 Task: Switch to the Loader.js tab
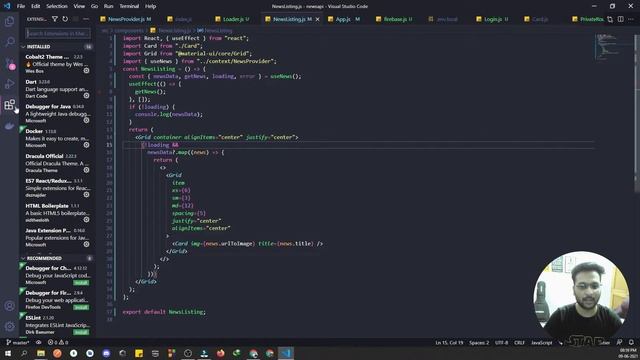point(236,19)
